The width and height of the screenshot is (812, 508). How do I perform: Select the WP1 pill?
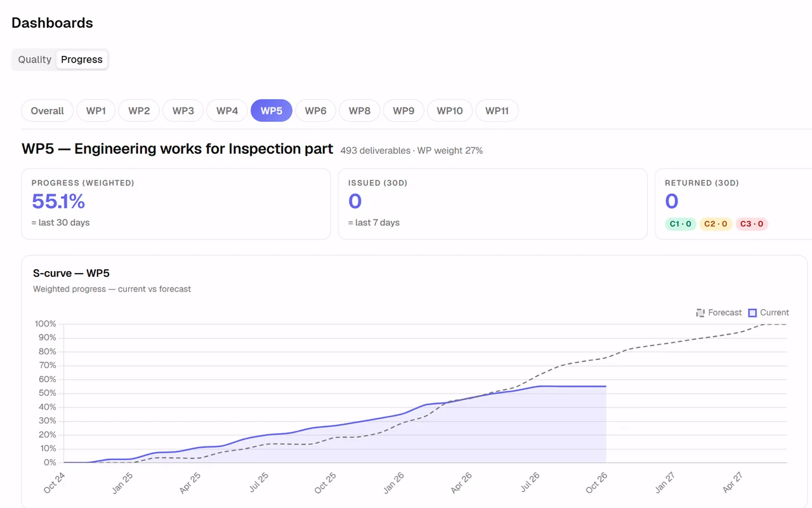pos(96,110)
